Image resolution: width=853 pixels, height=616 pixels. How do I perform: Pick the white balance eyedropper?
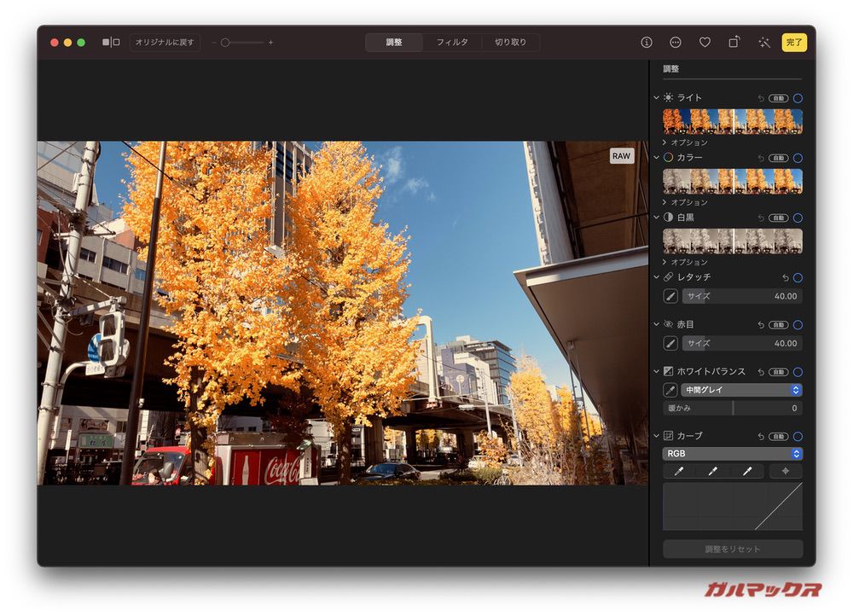671,390
